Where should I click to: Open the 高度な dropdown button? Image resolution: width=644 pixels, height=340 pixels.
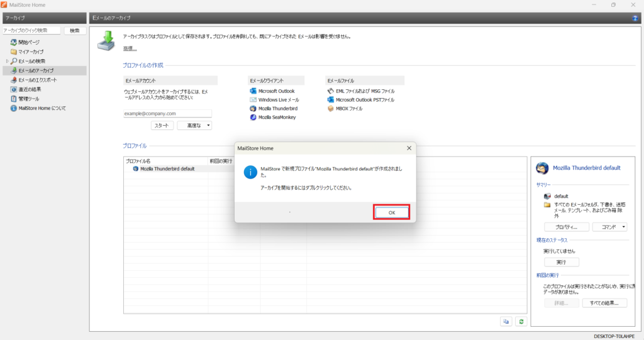click(194, 125)
